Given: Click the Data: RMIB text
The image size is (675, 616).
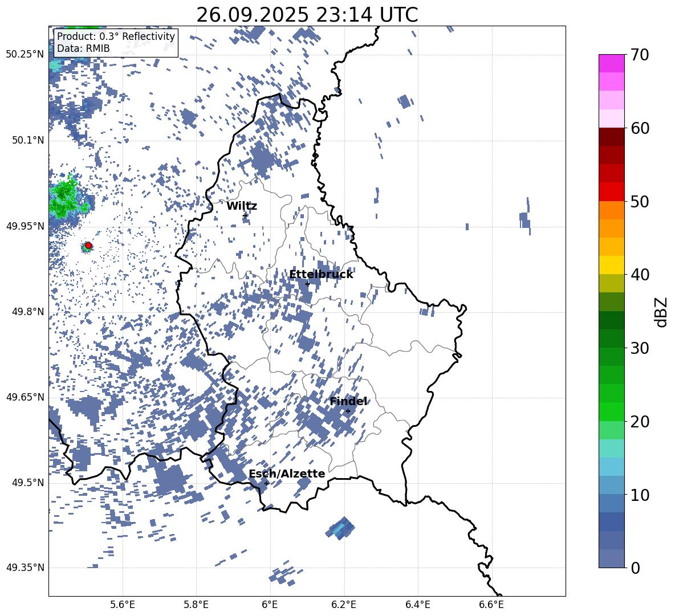Looking at the screenshot, I should coord(83,48).
